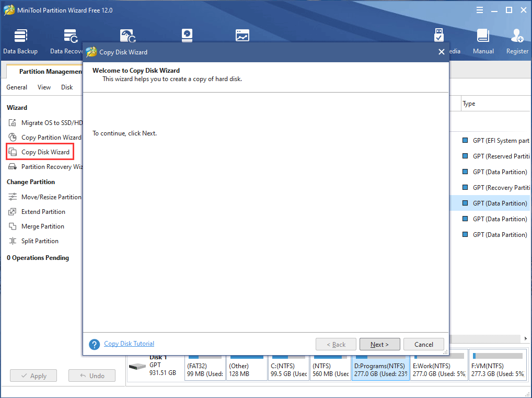Click the MiniTool app logo icon
Viewport: 532px width, 398px height.
(9, 10)
